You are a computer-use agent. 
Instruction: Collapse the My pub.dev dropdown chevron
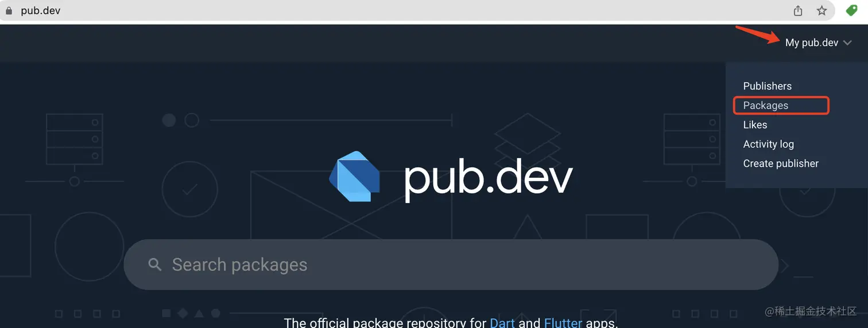pyautogui.click(x=847, y=42)
